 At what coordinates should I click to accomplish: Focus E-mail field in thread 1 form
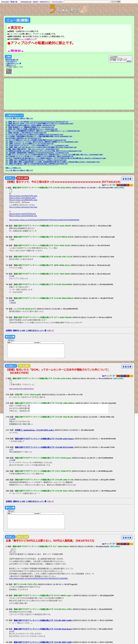[52, 343]
